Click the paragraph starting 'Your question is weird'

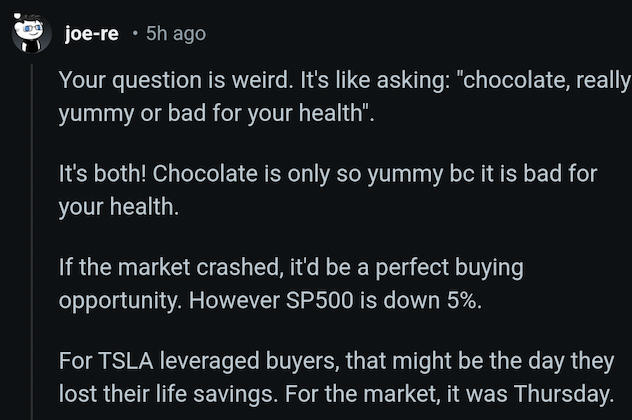click(345, 96)
